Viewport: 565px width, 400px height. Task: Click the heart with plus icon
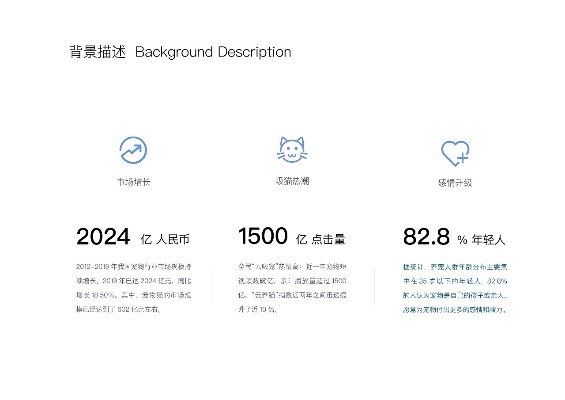pos(455,153)
